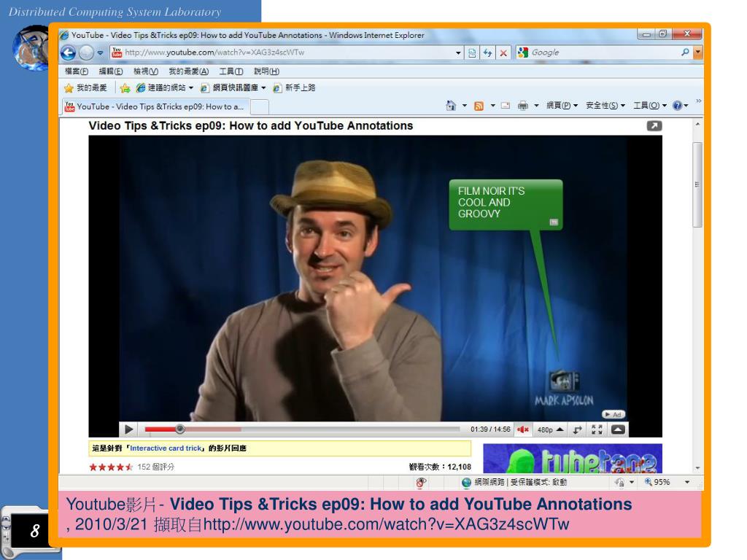The image size is (747, 560).
Task: Open the 檢視(V) menu
Action: click(x=146, y=71)
